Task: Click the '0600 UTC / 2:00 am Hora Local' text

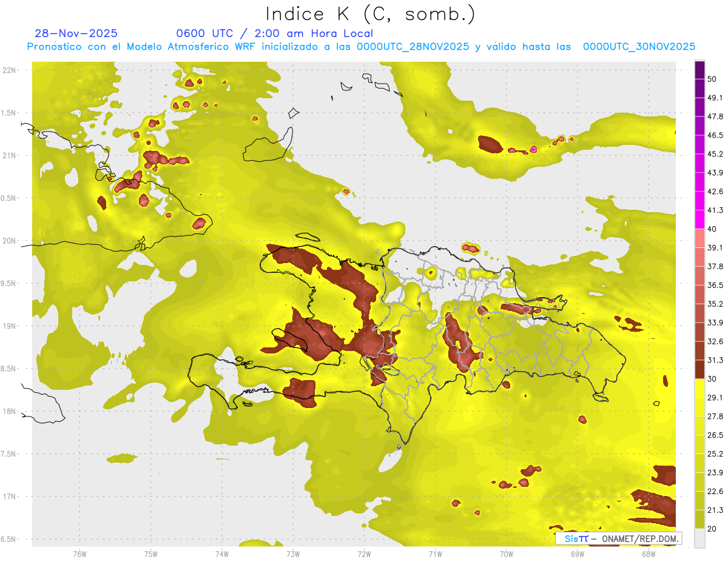Action: [274, 33]
